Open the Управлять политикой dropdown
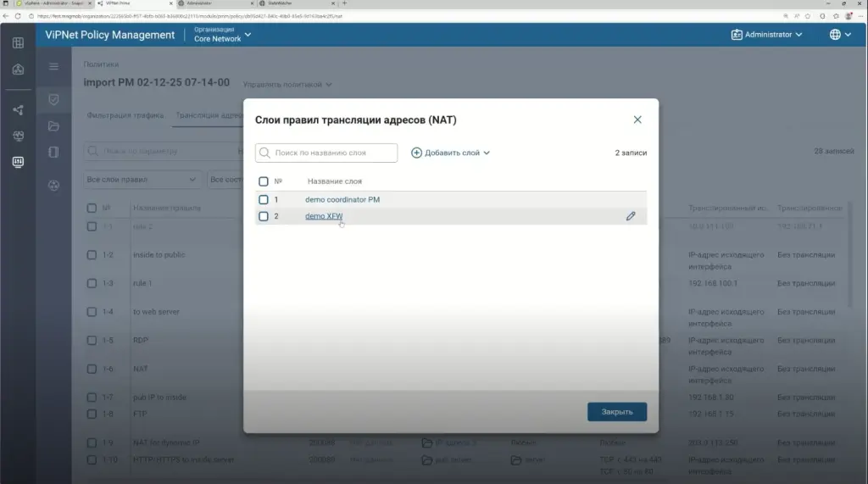 [287, 85]
